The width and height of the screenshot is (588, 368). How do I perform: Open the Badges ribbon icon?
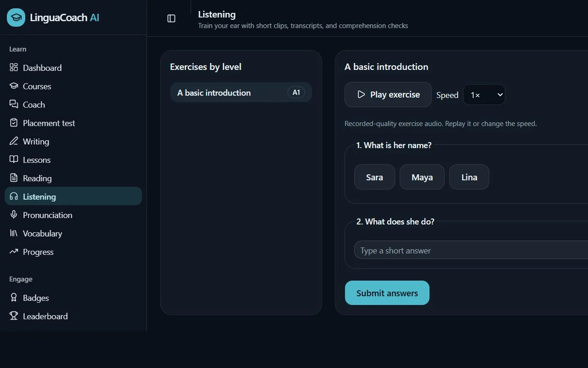coord(14,298)
